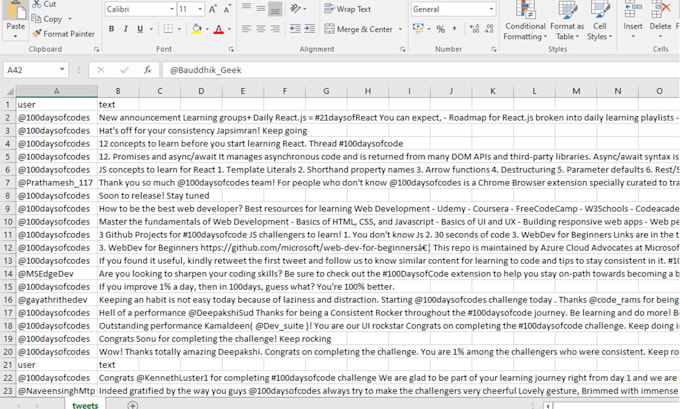Toggle Underline formatting

click(x=140, y=29)
